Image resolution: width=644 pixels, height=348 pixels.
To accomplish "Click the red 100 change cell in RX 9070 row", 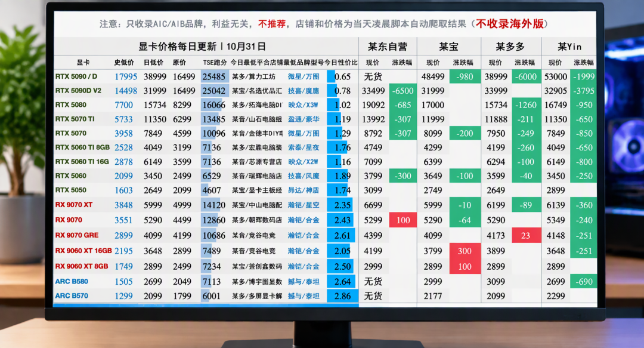I will (403, 220).
